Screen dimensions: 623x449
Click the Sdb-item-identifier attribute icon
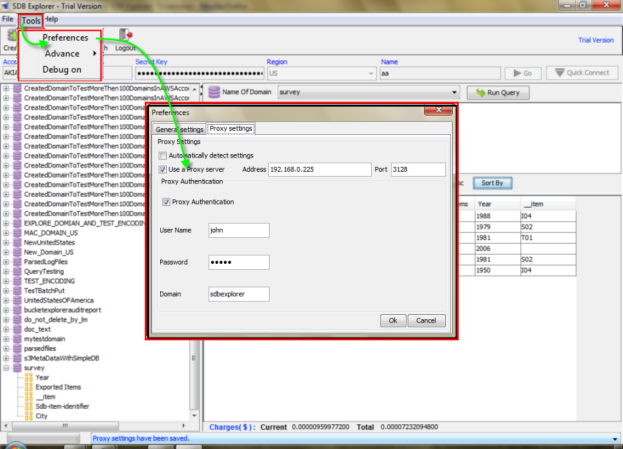pyautogui.click(x=29, y=406)
